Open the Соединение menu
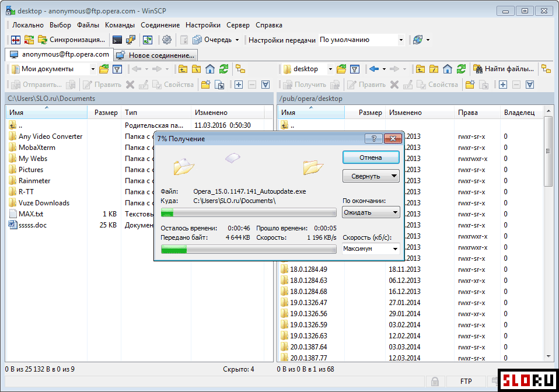The height and width of the screenshot is (392, 559). pos(160,25)
